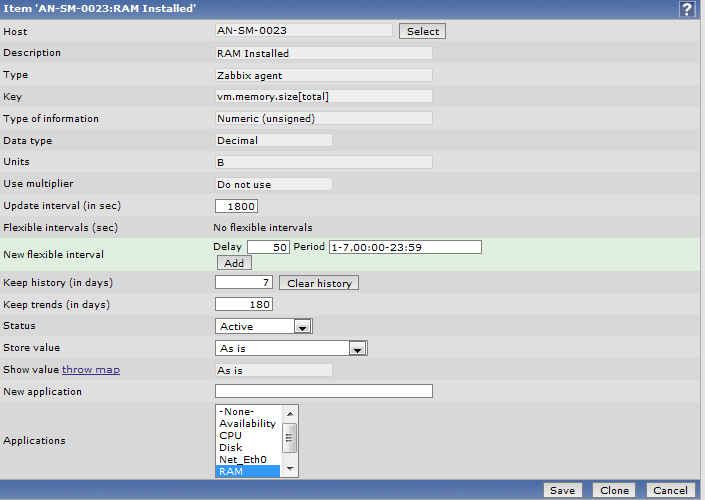
Task: Click the Add flexible interval button
Action: [x=233, y=263]
